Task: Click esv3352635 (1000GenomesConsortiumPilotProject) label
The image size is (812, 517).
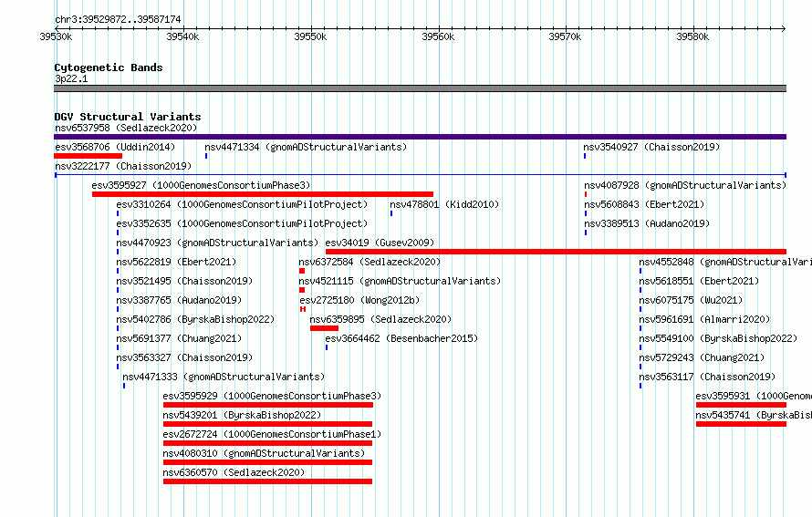Action: pyautogui.click(x=242, y=223)
